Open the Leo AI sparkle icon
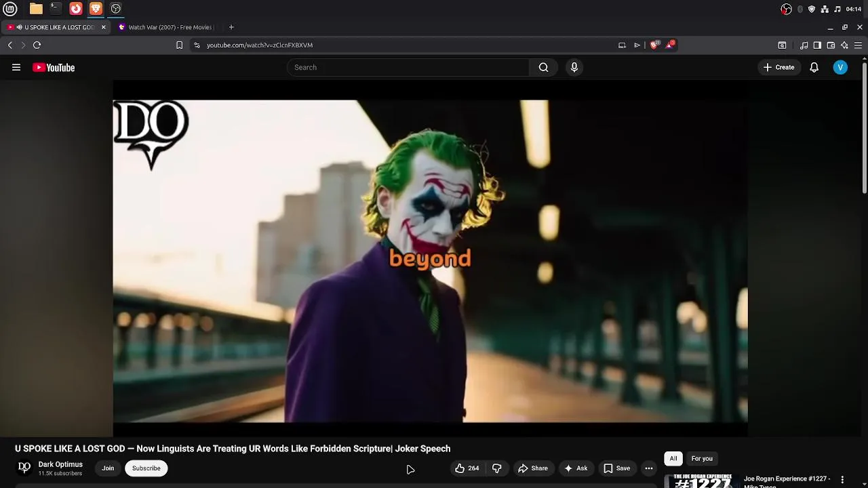Viewport: 868px width, 488px height. tap(844, 45)
